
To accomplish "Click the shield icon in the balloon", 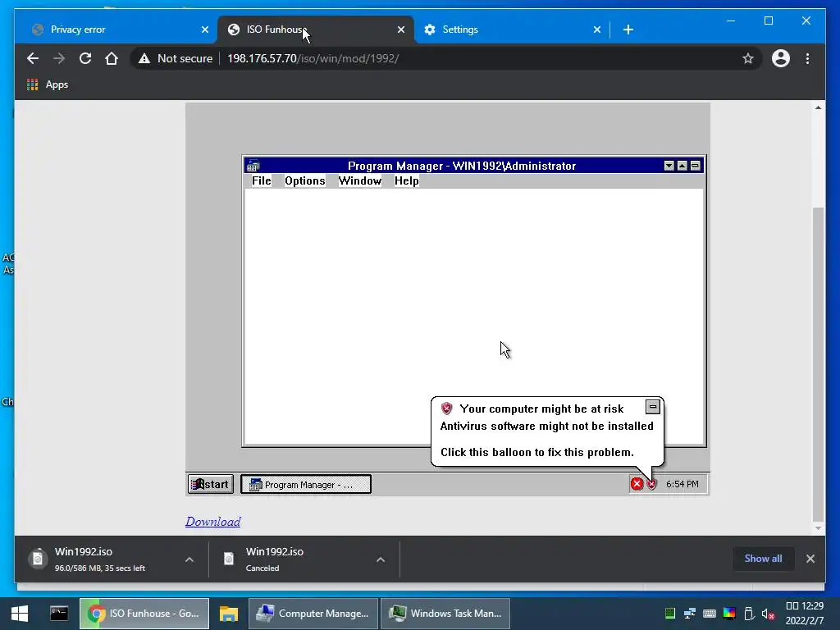I will (447, 409).
